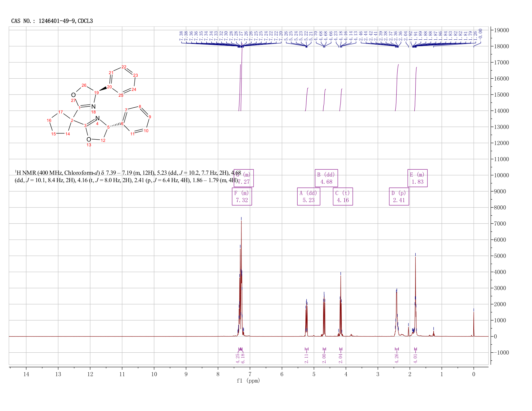Screen dimensions: 532x411
Task: Click atom label 19 in the structure
Action: pyautogui.click(x=96, y=93)
